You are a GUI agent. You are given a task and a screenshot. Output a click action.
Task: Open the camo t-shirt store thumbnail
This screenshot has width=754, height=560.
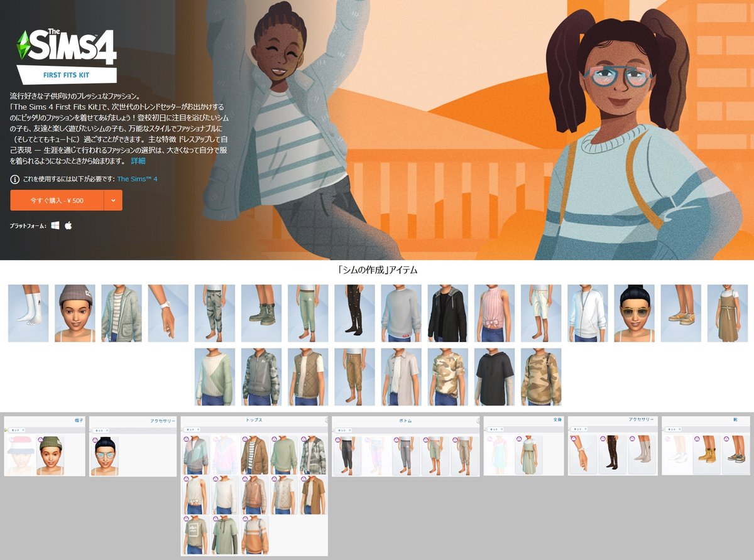point(447,377)
